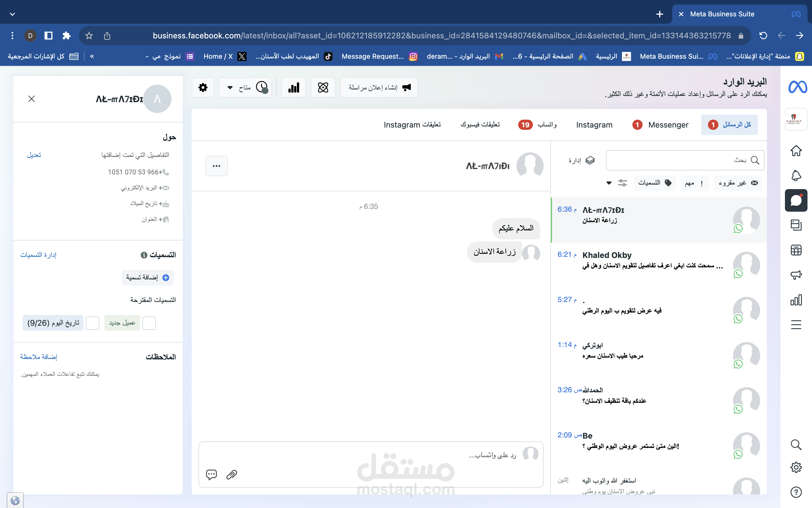The image size is (812, 508).
Task: Expand browser tab list chevron
Action: [x=12, y=14]
